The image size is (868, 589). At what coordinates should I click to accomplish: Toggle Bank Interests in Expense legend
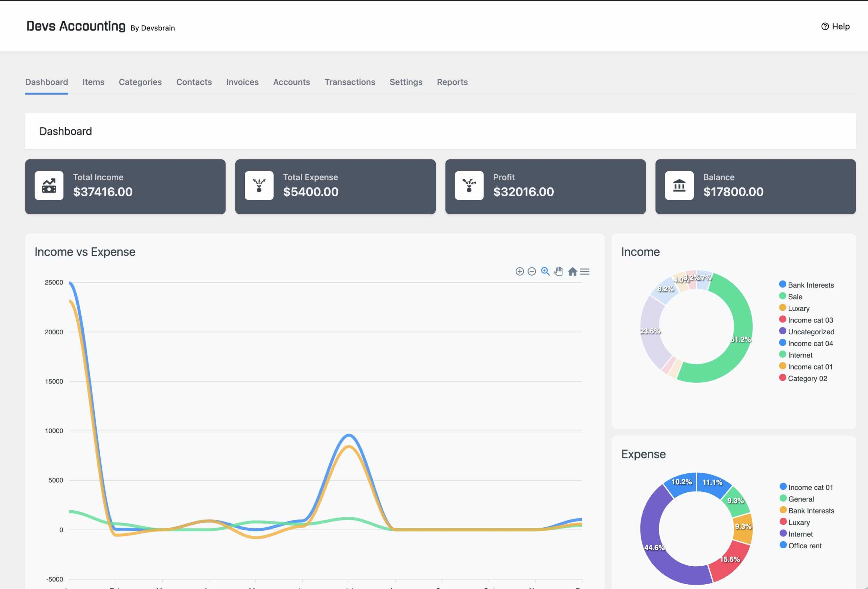coord(807,511)
